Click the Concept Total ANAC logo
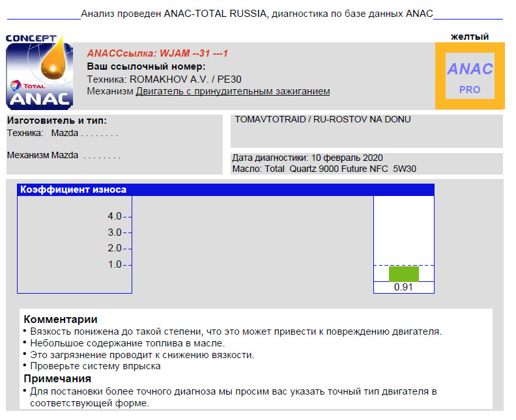The width and height of the screenshot is (516, 420). [40, 72]
